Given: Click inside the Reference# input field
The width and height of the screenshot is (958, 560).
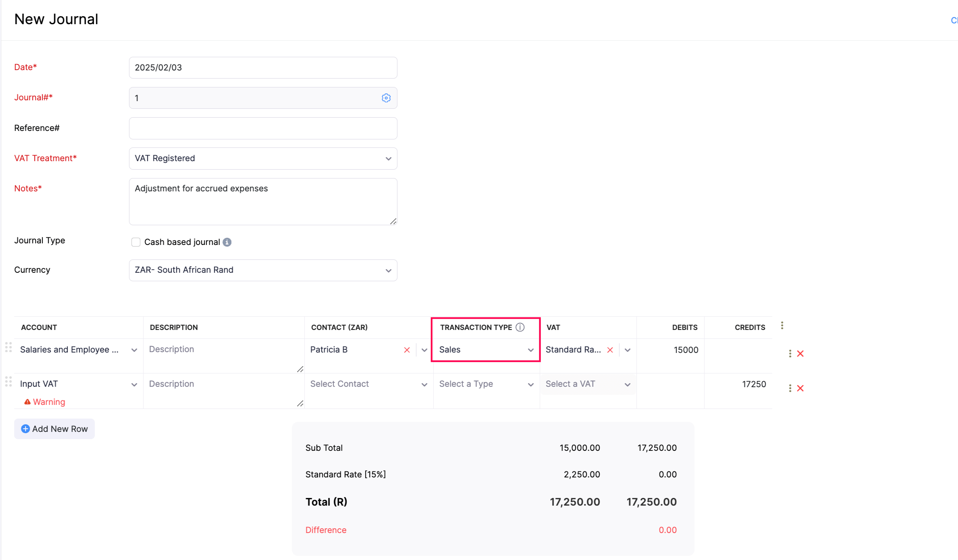Looking at the screenshot, I should click(x=263, y=128).
